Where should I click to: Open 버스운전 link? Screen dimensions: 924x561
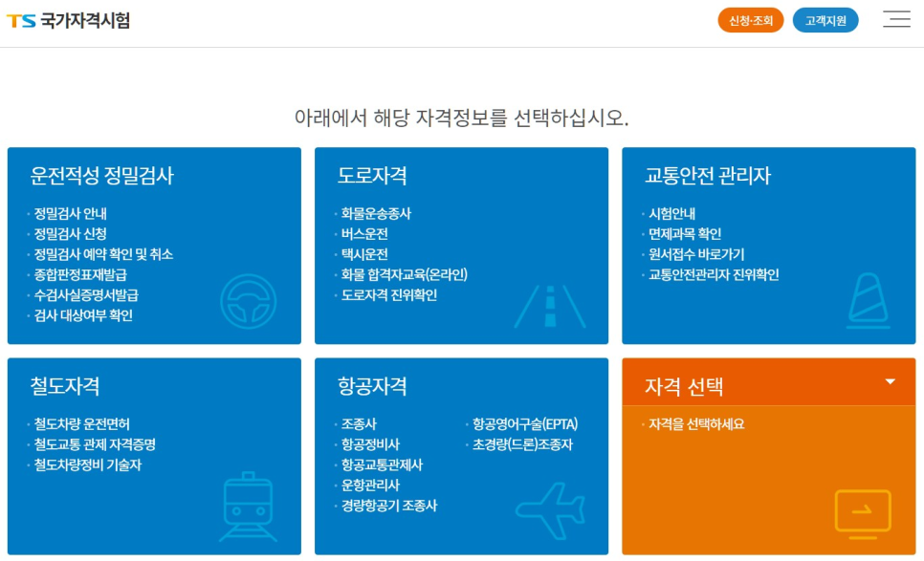364,234
